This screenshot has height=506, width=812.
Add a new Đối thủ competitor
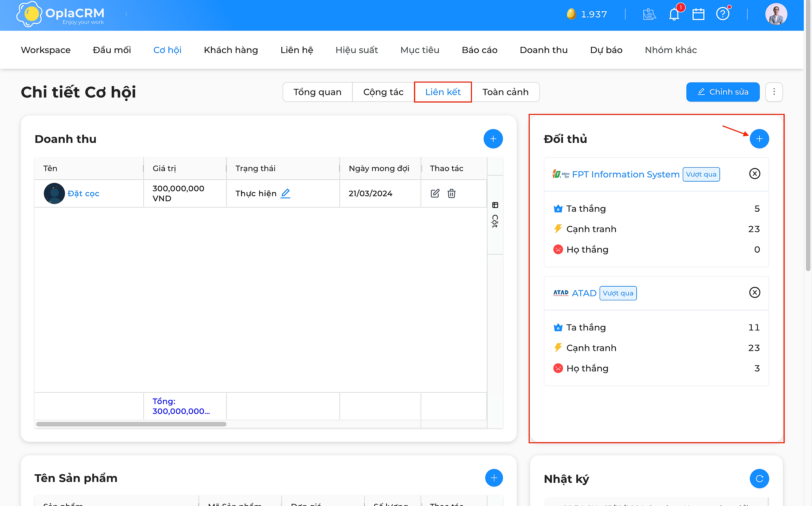[759, 138]
